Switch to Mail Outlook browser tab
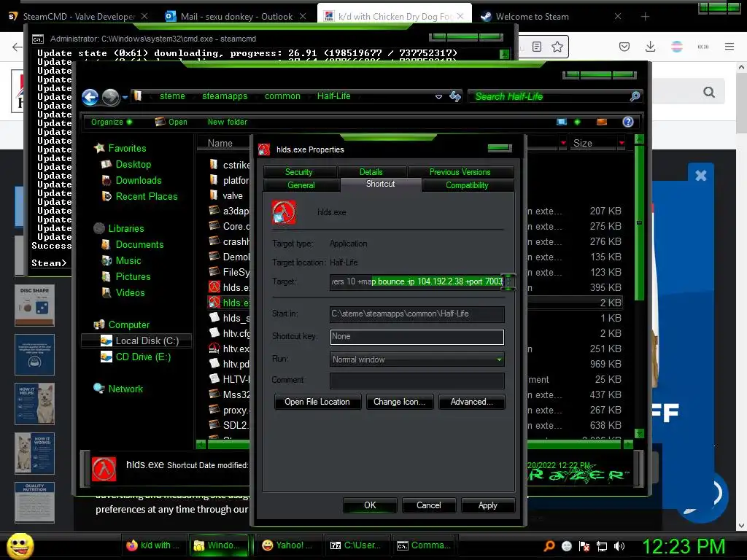747x560 pixels. click(236, 17)
